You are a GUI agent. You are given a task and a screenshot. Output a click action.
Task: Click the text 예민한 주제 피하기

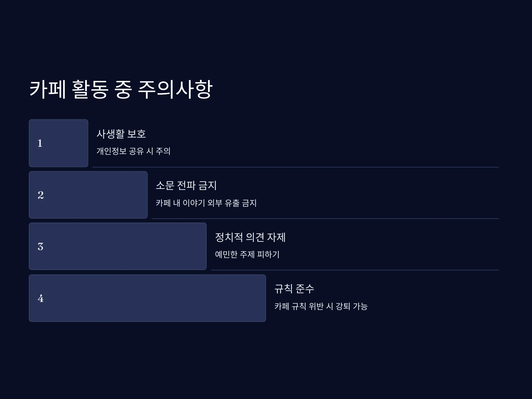247,254
